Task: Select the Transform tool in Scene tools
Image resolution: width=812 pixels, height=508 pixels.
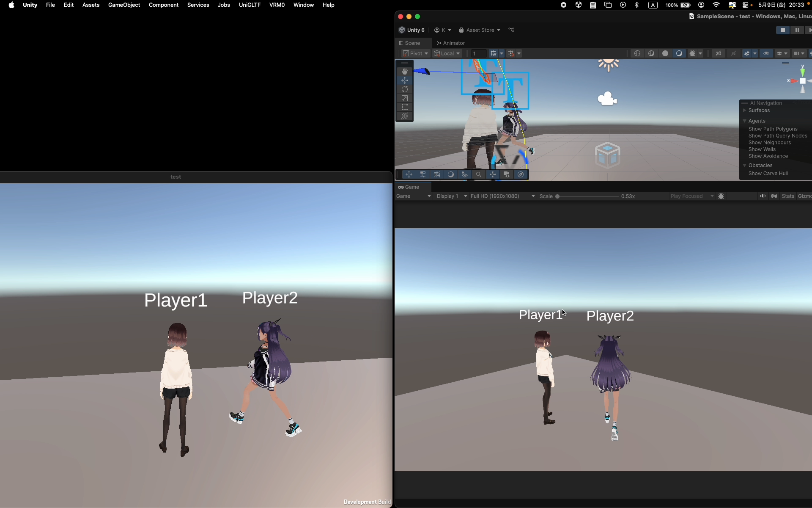Action: pos(405,116)
